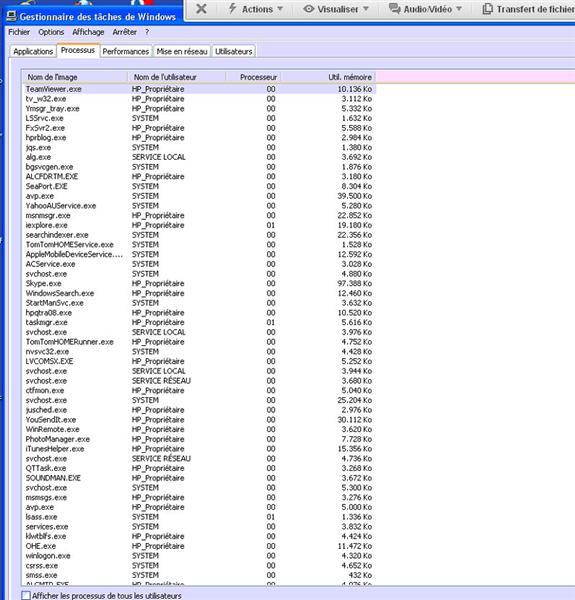Image resolution: width=575 pixels, height=600 pixels.
Task: Select the StartManSvc.exe process
Action: [x=199, y=303]
